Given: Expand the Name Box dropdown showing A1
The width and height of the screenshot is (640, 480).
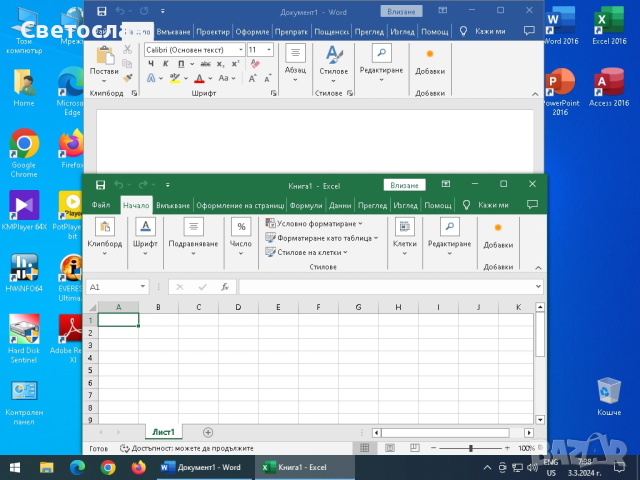Looking at the screenshot, I should [143, 287].
